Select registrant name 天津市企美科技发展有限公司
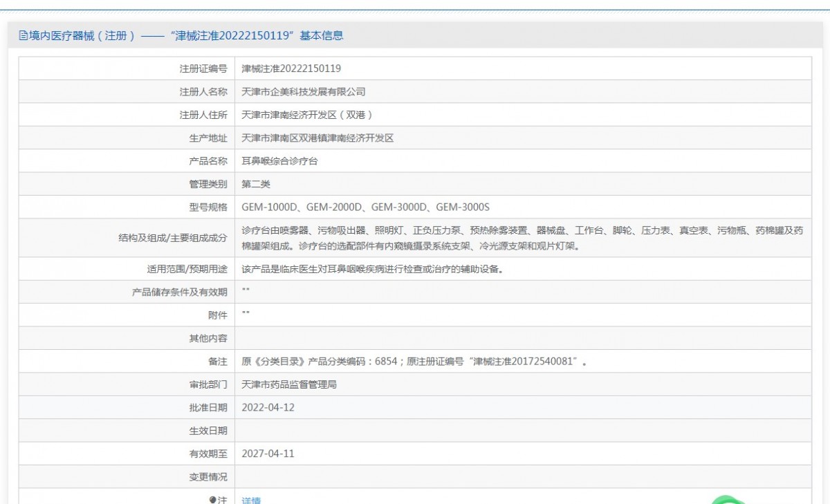 click(303, 92)
